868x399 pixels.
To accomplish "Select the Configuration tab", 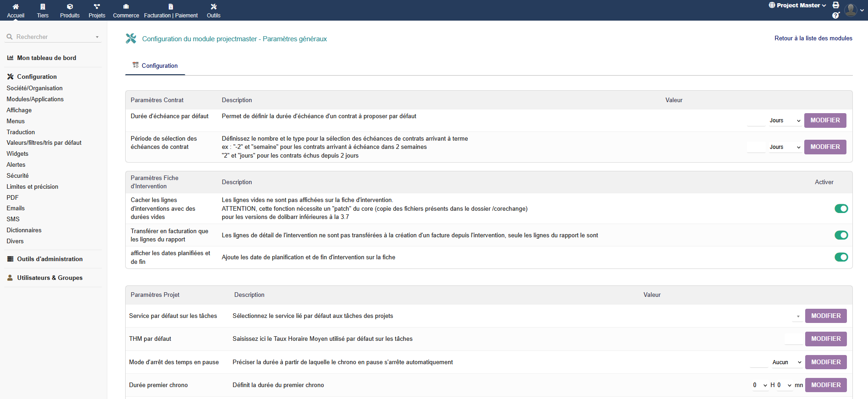I will pos(155,66).
